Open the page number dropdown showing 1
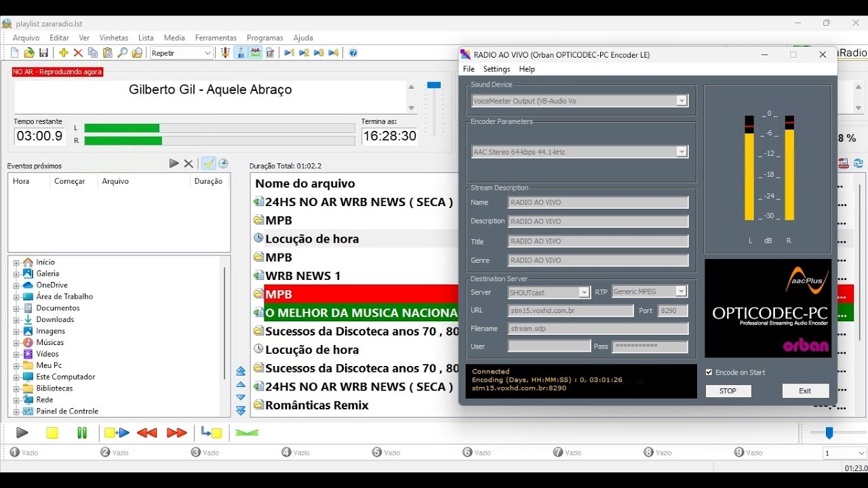Screen dimensions: 868x488 844,453
